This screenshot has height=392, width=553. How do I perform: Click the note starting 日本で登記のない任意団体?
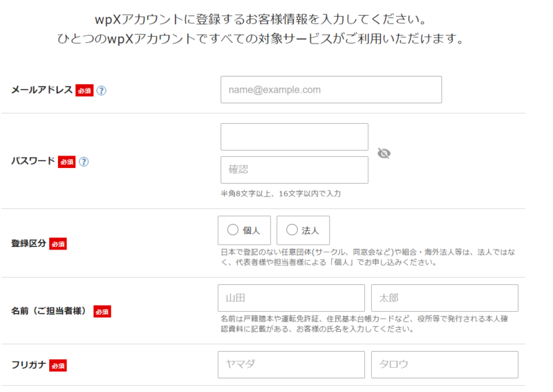(368, 257)
